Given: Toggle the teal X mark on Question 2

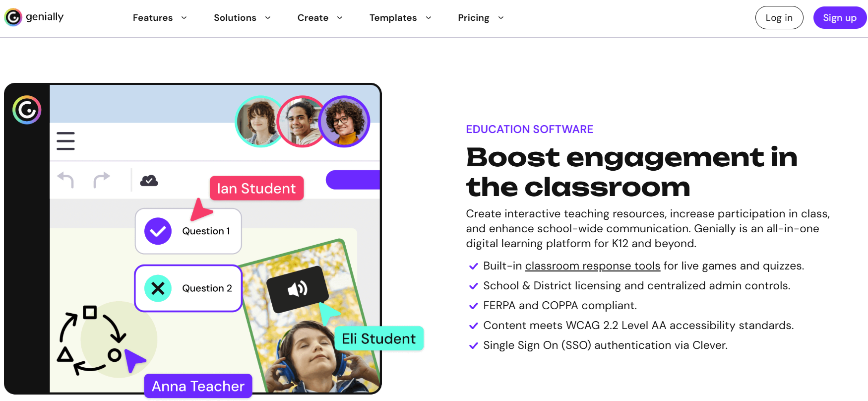Looking at the screenshot, I should click(158, 288).
